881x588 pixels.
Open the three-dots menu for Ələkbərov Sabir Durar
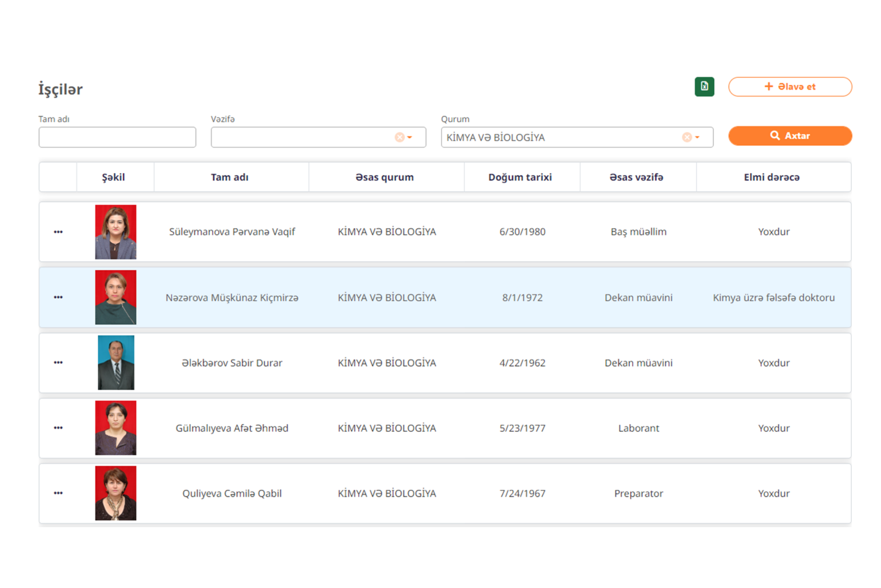58,362
